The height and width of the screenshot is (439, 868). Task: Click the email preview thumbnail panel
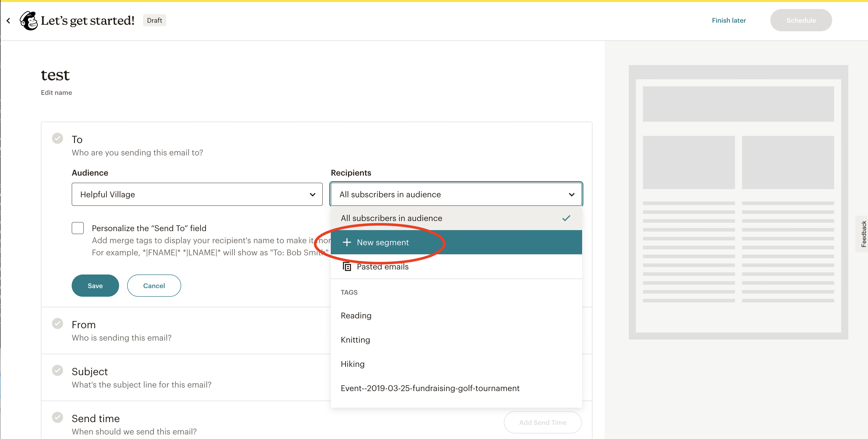tap(738, 202)
